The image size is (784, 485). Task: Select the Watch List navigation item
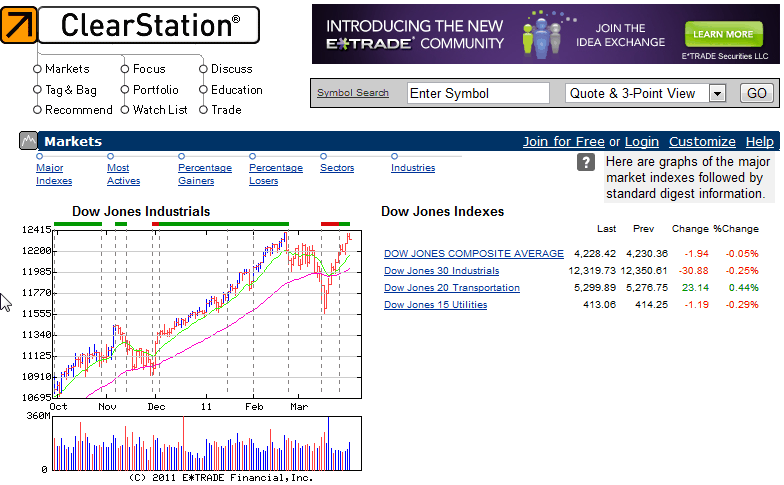159,110
